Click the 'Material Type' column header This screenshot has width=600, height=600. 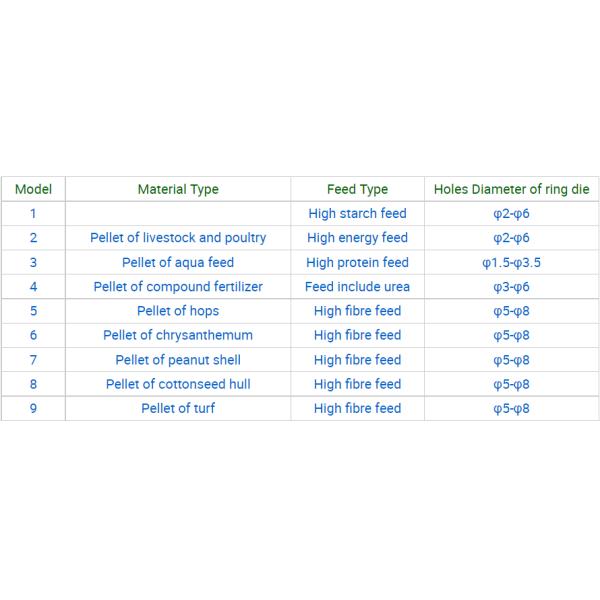pos(178,189)
